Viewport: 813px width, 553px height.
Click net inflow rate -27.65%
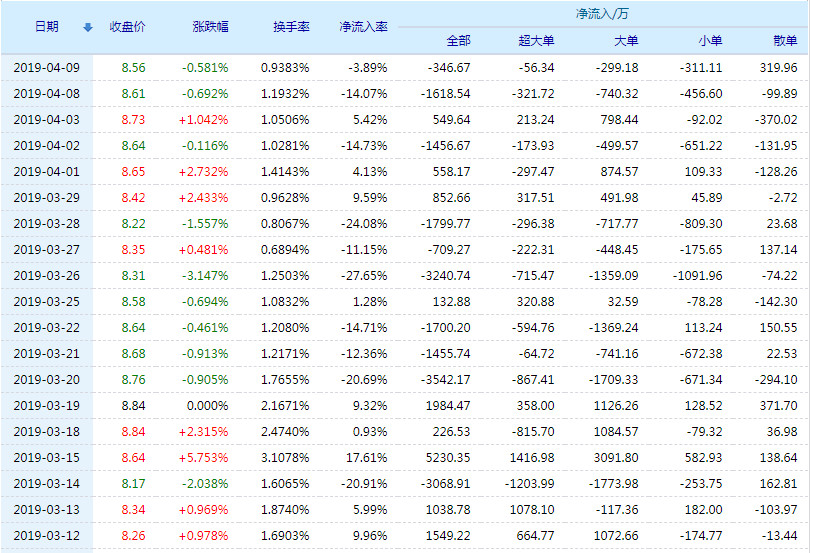click(x=364, y=276)
